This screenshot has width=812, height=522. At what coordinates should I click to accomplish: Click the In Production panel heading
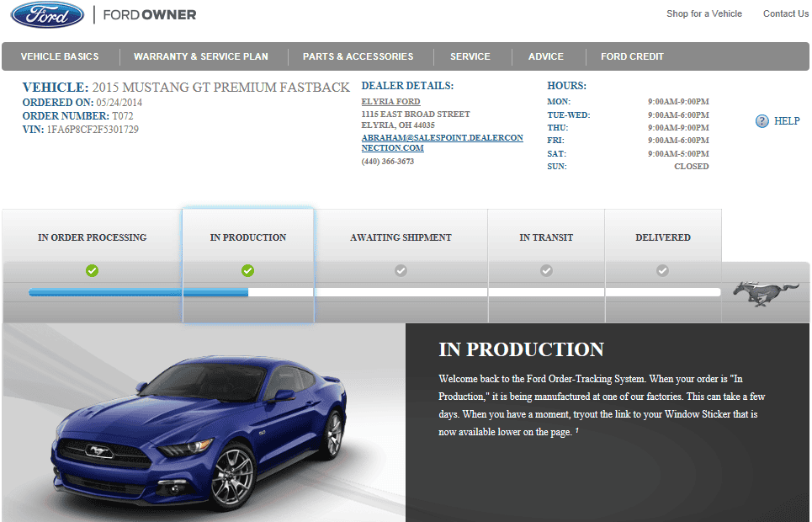click(x=521, y=350)
